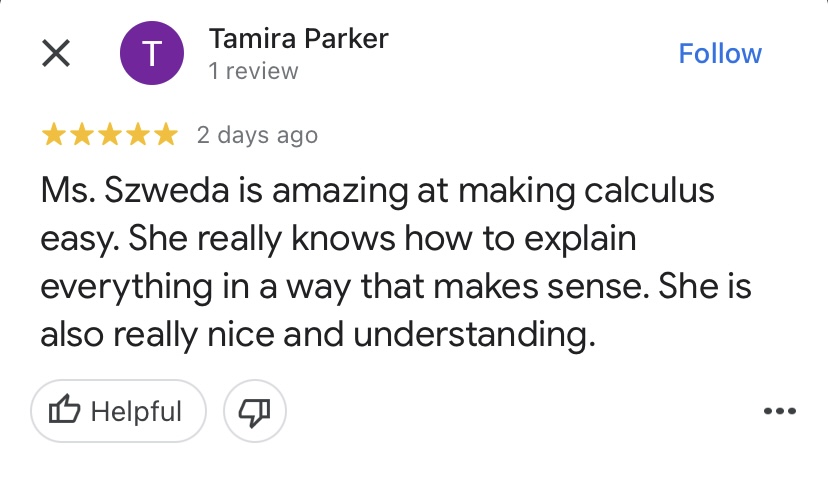Open Tamira Parker's profile name
Screen dimensions: 828x478
coord(298,39)
